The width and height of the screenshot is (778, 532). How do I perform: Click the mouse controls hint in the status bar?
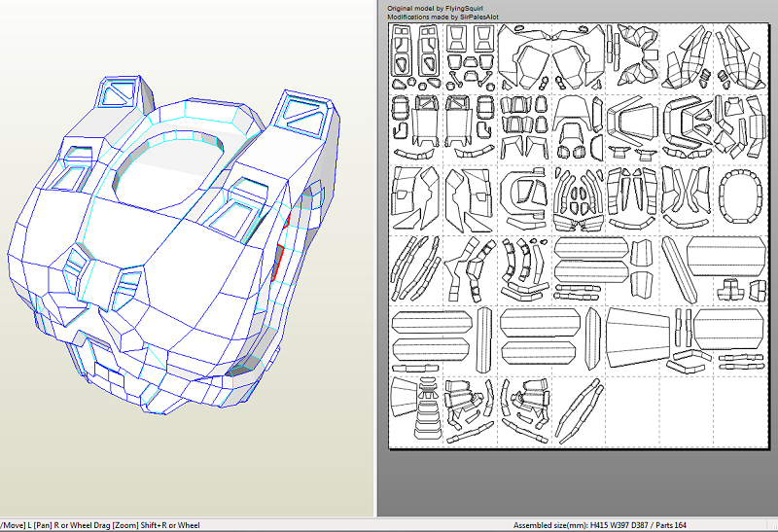click(100, 525)
